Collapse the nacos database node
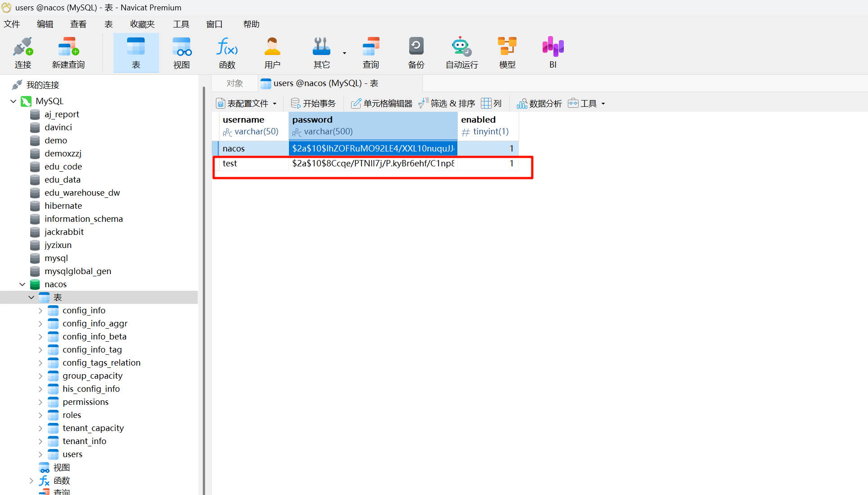This screenshot has height=495, width=868. click(x=22, y=284)
